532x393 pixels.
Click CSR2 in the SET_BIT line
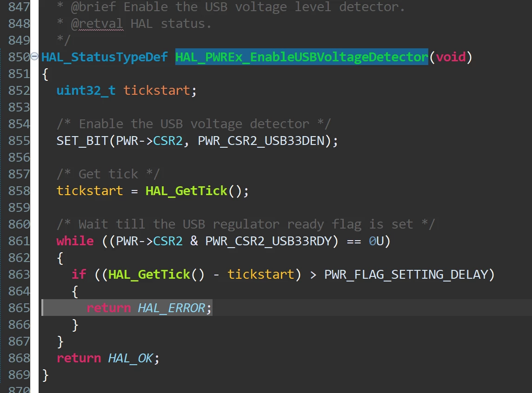pos(167,141)
